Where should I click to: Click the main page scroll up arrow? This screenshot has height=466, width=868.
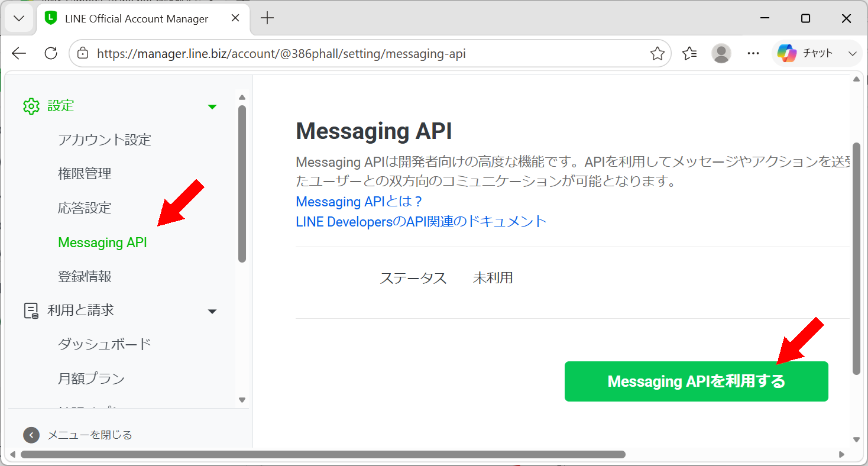point(857,79)
